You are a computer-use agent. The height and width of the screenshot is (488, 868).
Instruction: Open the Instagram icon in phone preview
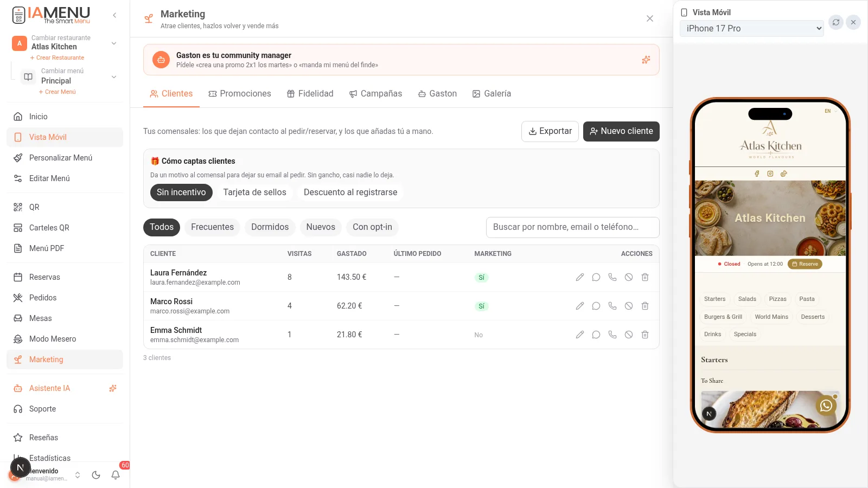point(770,174)
